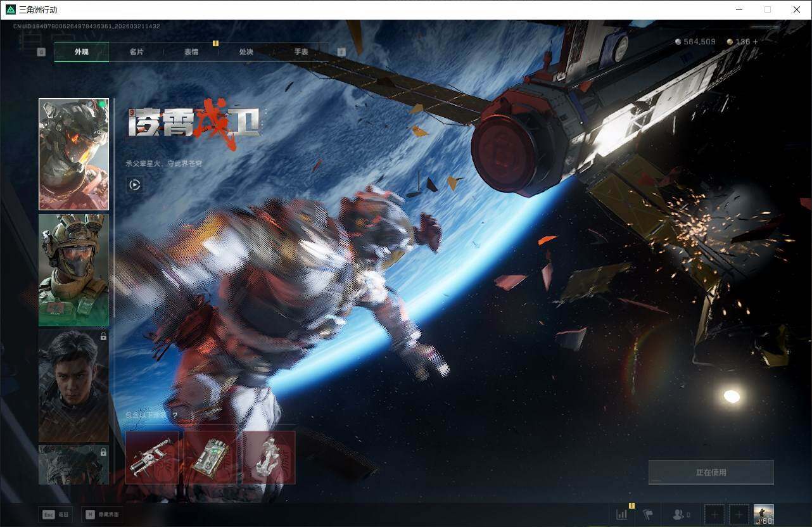Click the second empty squad slot plus
Viewport: 812px width, 527px height.
(x=739, y=515)
